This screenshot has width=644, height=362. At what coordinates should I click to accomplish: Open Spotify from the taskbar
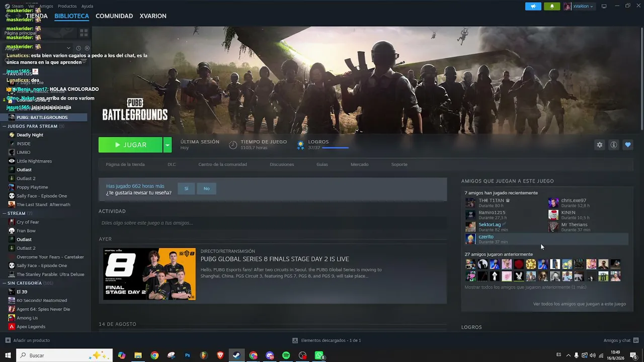point(286,355)
